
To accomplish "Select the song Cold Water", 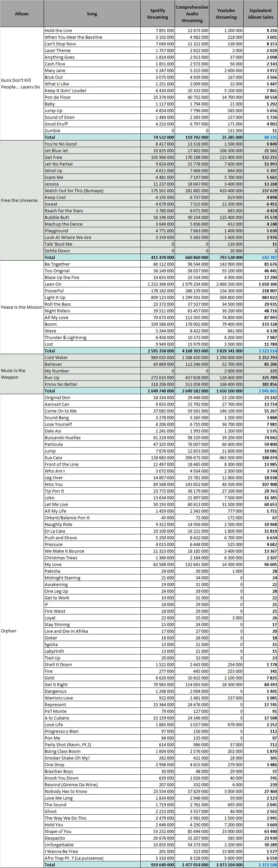I will (x=56, y=357).
